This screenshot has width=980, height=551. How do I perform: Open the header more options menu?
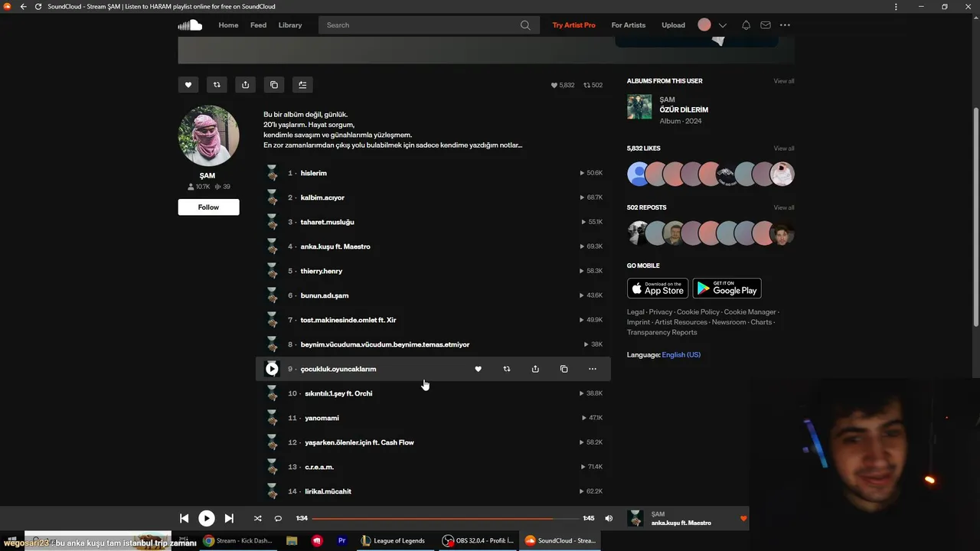pos(785,25)
